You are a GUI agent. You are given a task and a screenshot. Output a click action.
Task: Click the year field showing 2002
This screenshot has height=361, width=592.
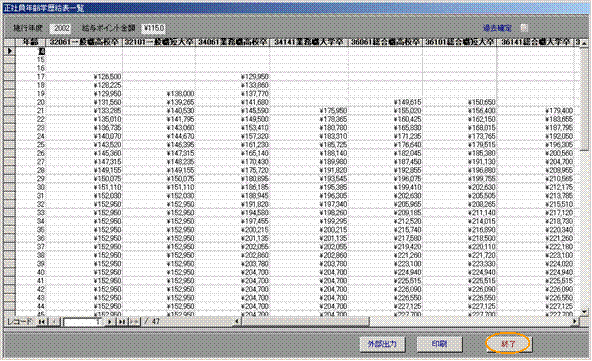[60, 28]
